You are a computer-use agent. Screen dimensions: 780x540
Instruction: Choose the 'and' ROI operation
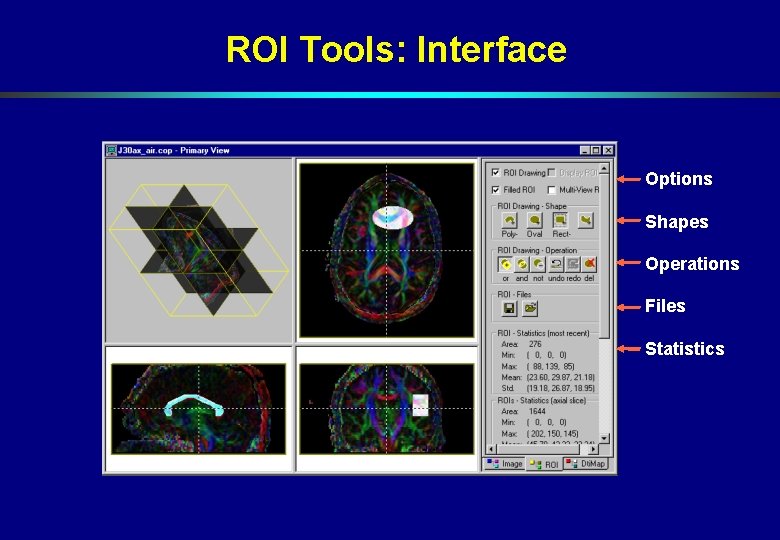[x=522, y=264]
